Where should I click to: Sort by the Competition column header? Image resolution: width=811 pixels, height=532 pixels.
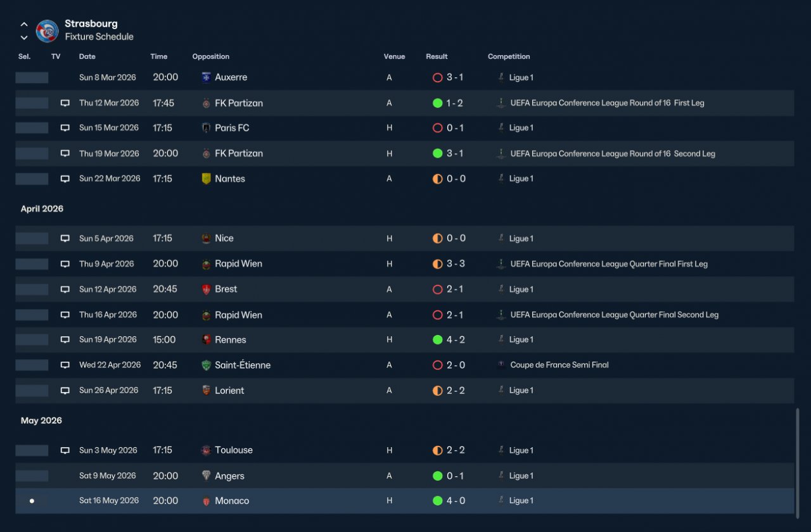pyautogui.click(x=509, y=56)
